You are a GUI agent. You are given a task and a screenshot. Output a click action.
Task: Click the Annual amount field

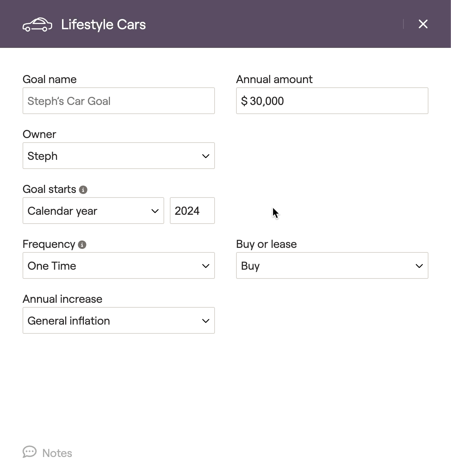pos(332,101)
